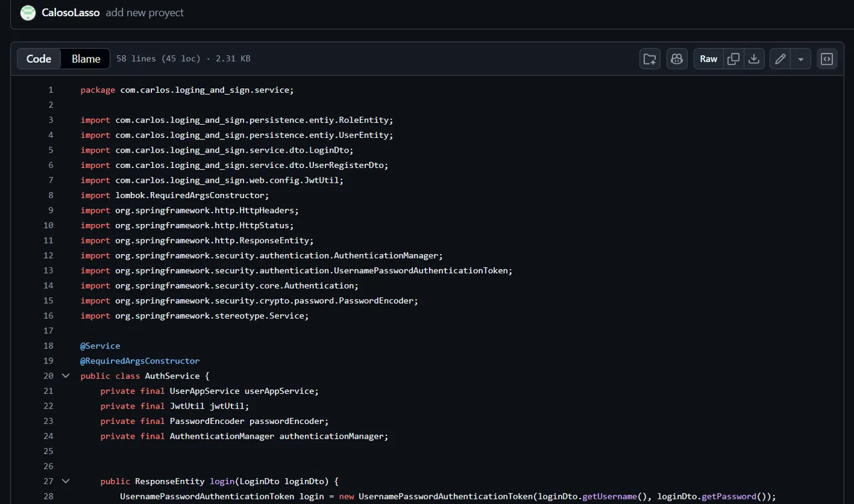Click the JwtUtil import on line 7
The image size is (854, 504).
click(212, 180)
